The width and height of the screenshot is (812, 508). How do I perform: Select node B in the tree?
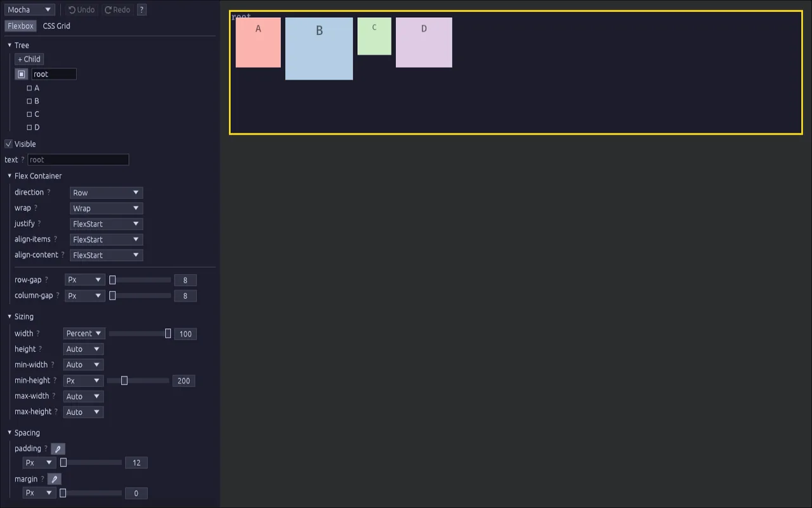(33, 101)
